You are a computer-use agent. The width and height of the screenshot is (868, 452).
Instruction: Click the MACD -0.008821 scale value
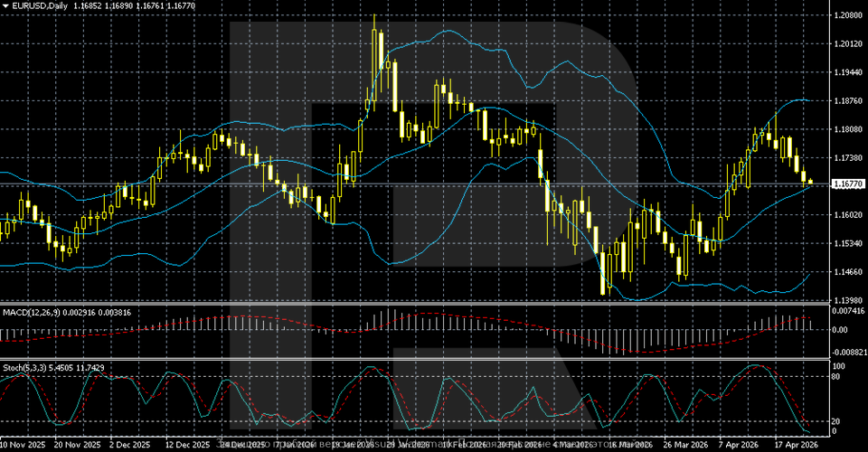[849, 353]
